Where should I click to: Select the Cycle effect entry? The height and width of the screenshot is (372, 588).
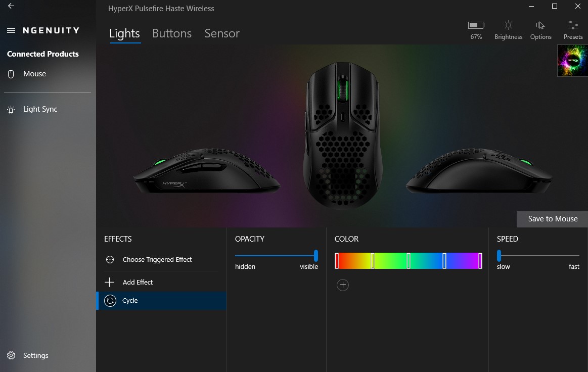(161, 301)
